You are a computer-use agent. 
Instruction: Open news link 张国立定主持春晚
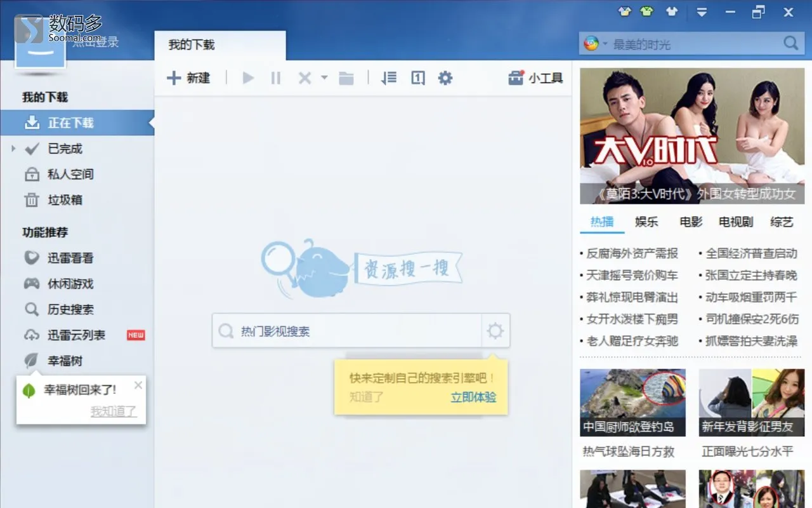point(751,276)
